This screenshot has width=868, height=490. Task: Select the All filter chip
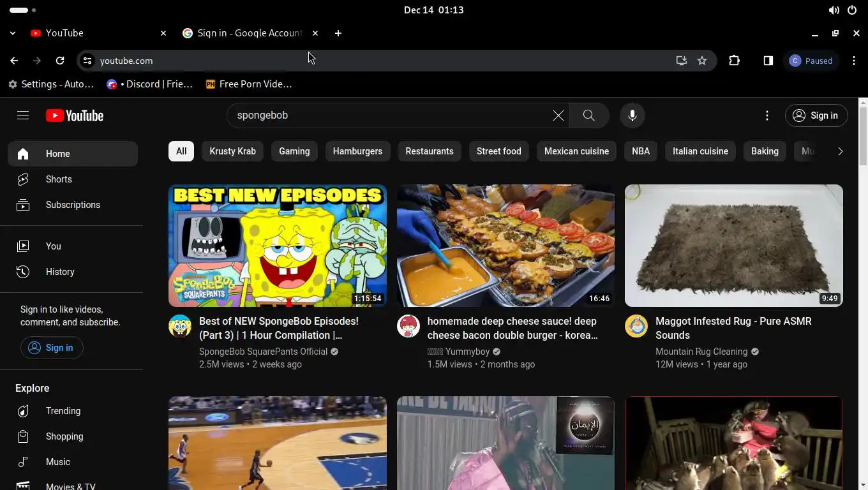coord(181,151)
